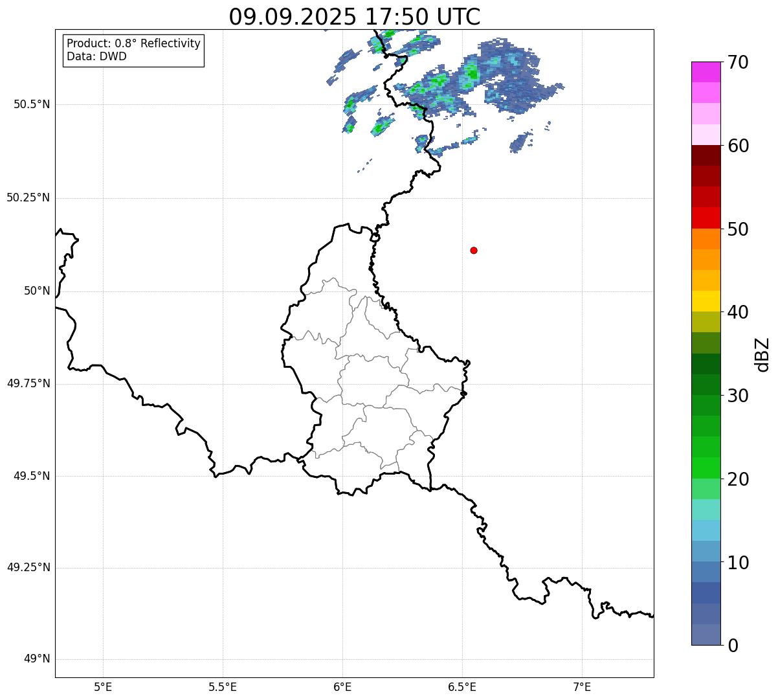778x700 pixels.
Task: Pick the bright green colorbar swatch above 20
Action: pos(706,468)
